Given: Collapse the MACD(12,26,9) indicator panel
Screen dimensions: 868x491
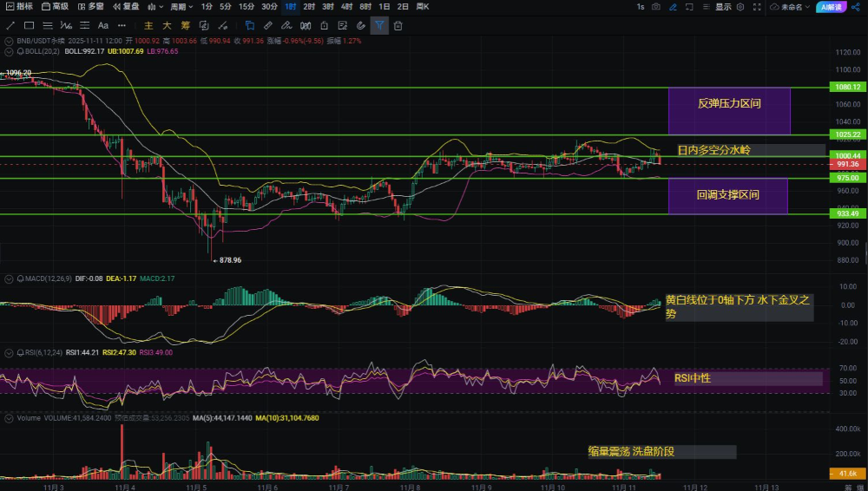Looking at the screenshot, I should tap(9, 279).
